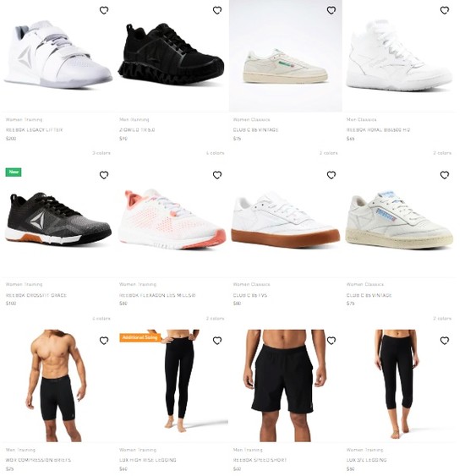Click heart icon on Club C 85 FVS

coord(331,175)
